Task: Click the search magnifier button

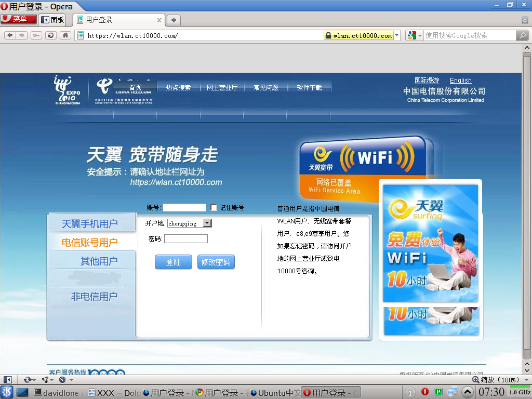Action: 522,35
